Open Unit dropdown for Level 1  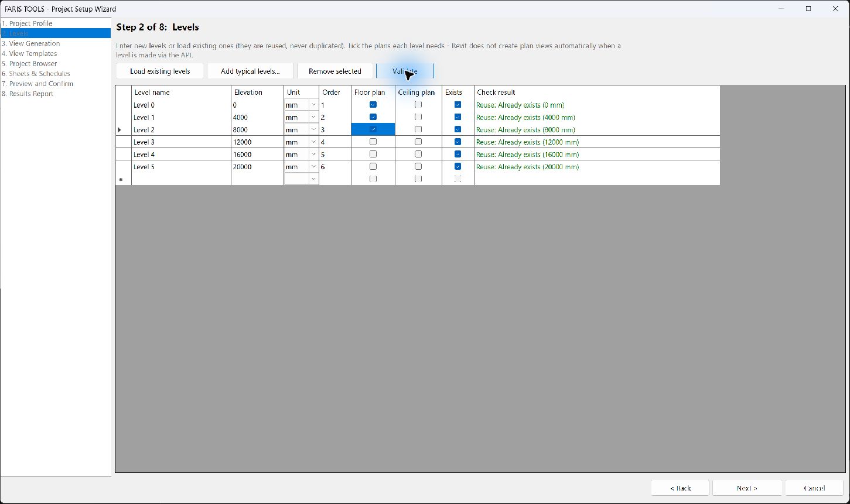(x=313, y=117)
